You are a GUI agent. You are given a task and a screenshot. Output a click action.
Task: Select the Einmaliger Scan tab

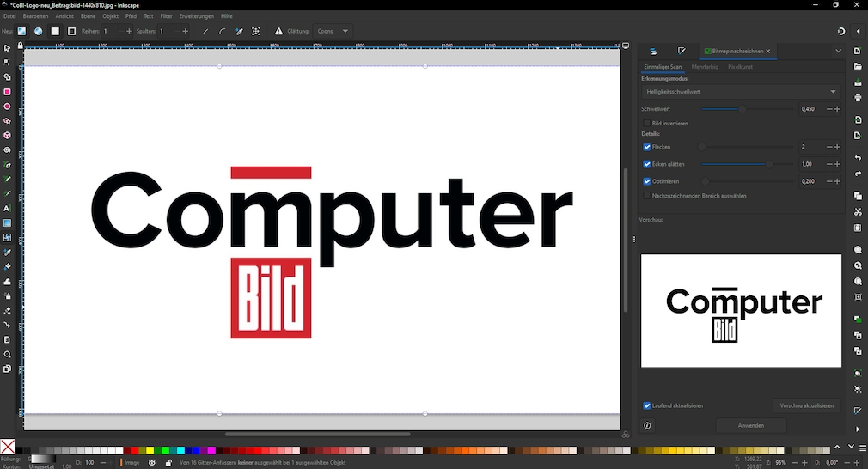tap(663, 67)
